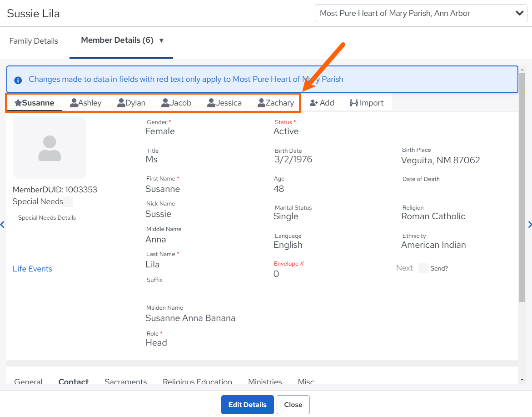Click the scrollbar up arrow

522,69
